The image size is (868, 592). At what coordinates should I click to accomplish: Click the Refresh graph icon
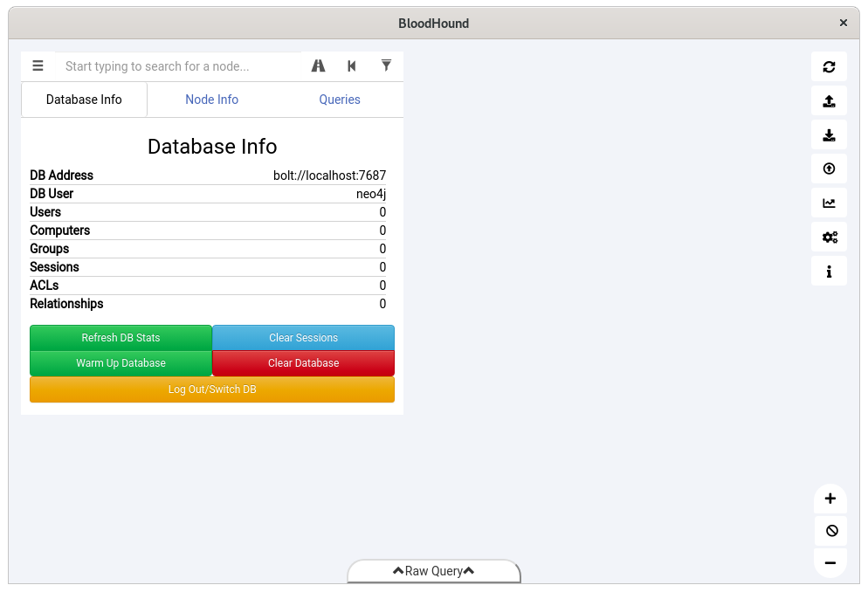[829, 67]
